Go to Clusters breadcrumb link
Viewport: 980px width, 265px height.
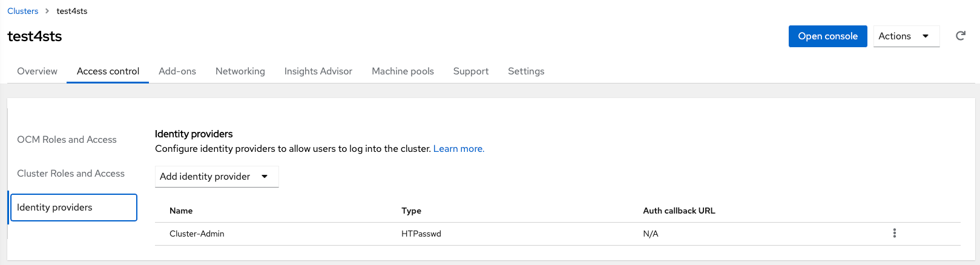pyautogui.click(x=23, y=11)
